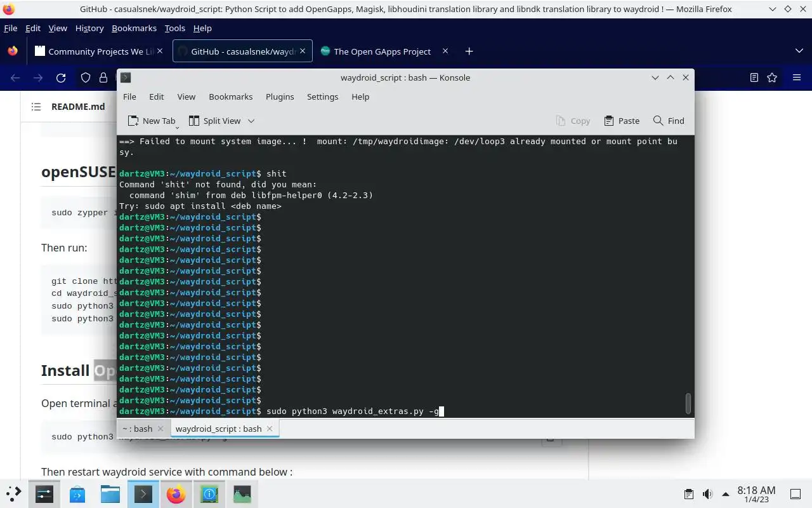Click the 'shit' command line in terminal
This screenshot has height=508, width=812.
(x=277, y=174)
